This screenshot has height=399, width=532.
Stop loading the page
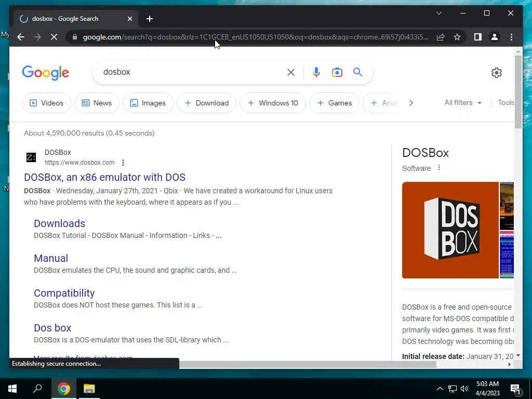pos(54,37)
